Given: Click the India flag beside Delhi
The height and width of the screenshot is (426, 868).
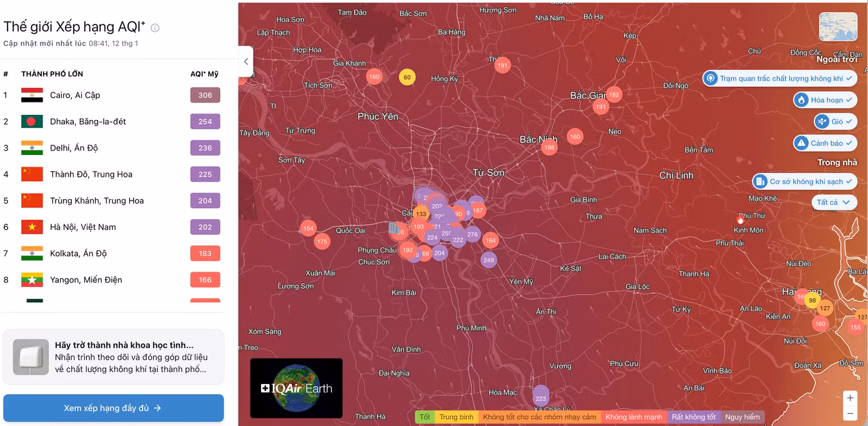Looking at the screenshot, I should click(x=32, y=148).
